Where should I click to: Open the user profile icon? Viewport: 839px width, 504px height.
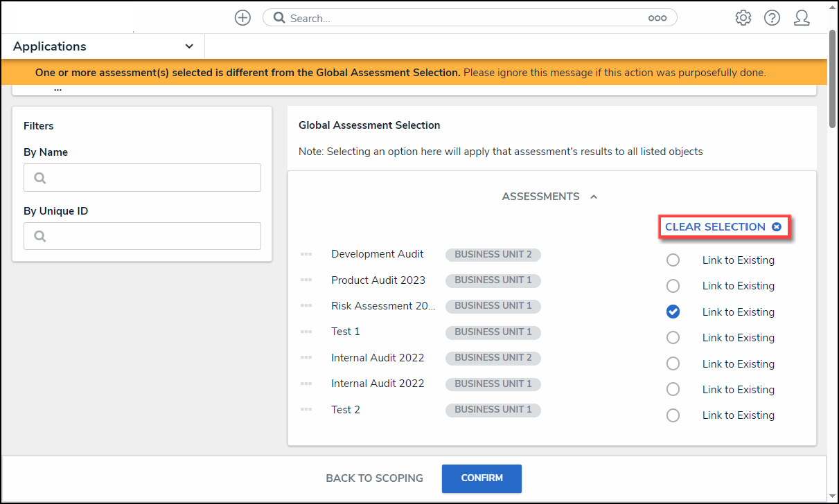point(802,18)
